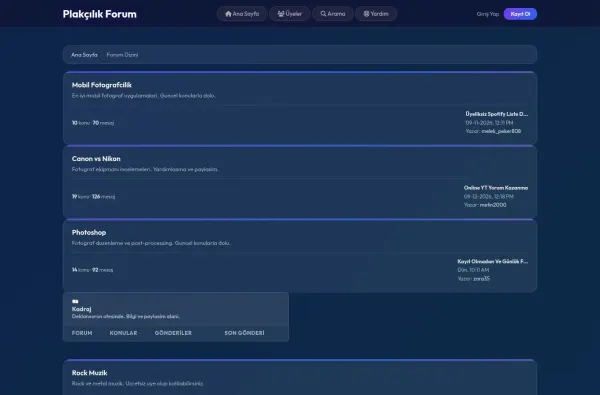Click the home icon in Ana Sayfa nav

[x=228, y=14]
